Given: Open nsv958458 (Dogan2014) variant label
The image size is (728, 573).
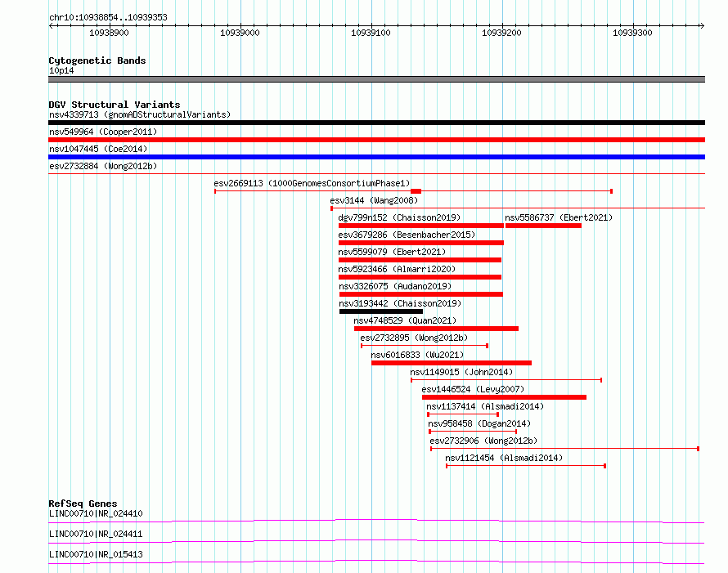Looking at the screenshot, I should (479, 423).
